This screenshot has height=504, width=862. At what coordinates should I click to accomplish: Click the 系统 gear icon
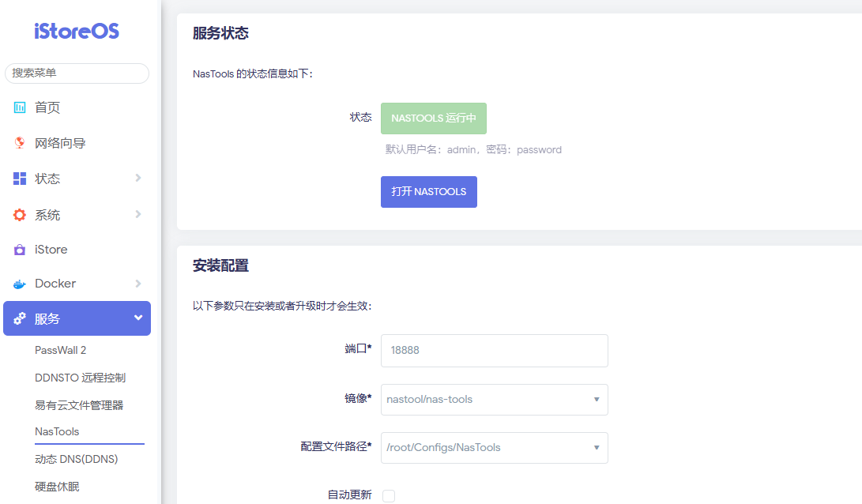20,215
